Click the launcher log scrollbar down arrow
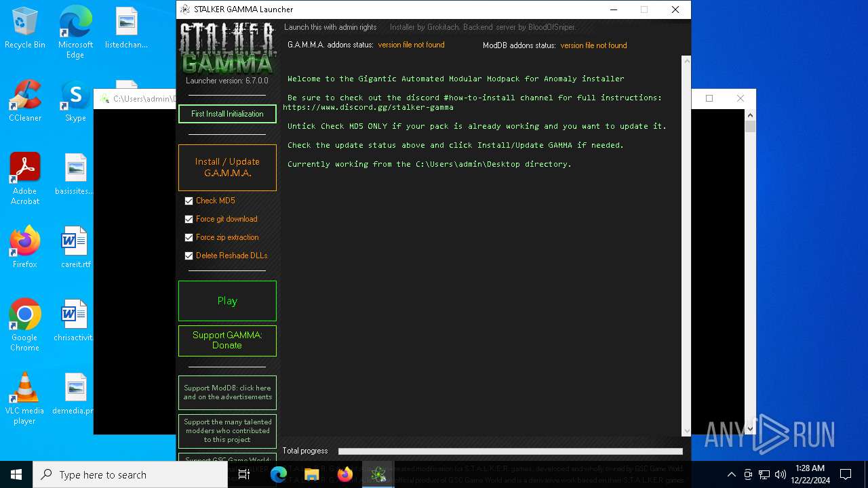This screenshot has height=488, width=868. (686, 430)
